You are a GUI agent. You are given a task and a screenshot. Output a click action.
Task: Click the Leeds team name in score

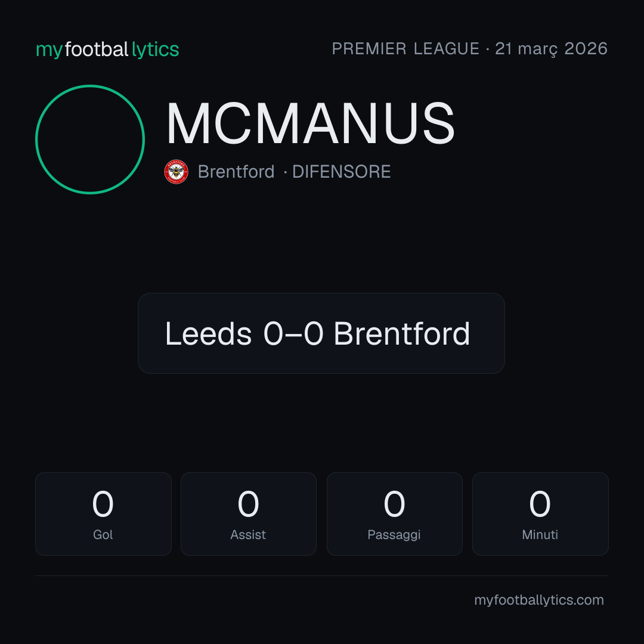[208, 333]
